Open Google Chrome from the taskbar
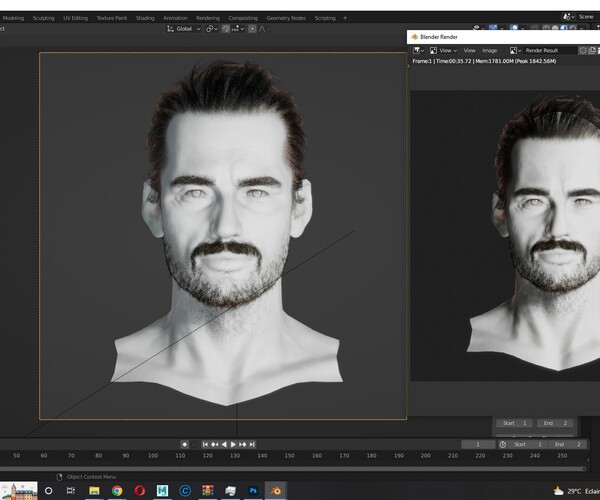Image resolution: width=600 pixels, height=500 pixels. [x=117, y=490]
